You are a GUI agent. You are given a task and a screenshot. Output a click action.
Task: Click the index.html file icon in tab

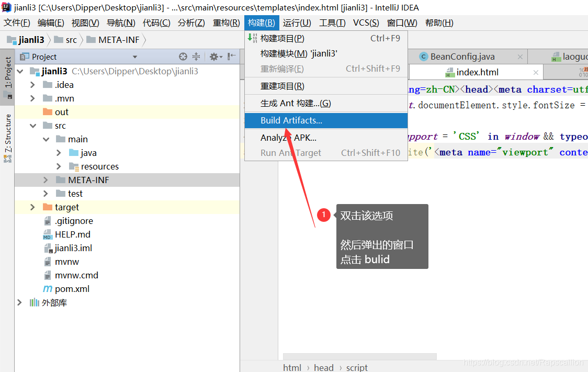pos(450,72)
